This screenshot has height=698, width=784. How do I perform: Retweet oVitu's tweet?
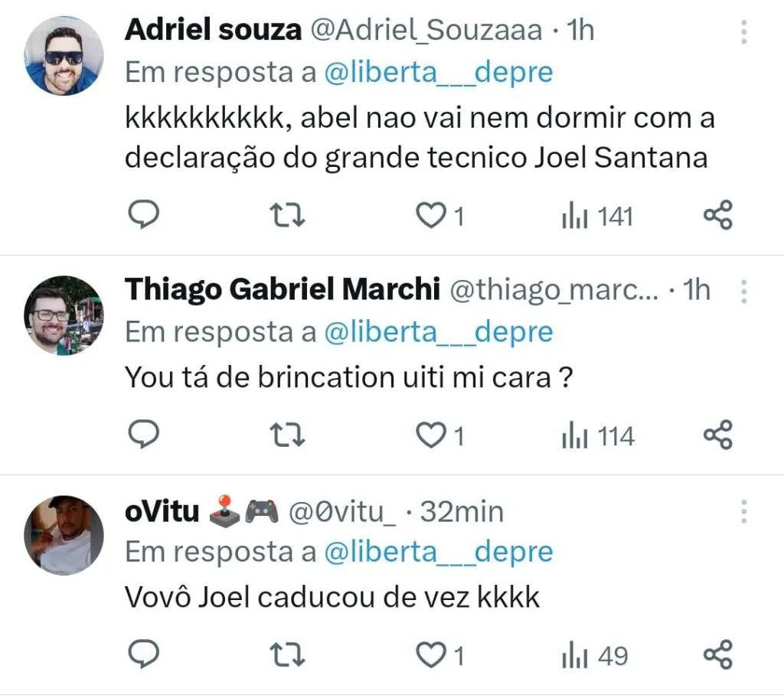[289, 655]
